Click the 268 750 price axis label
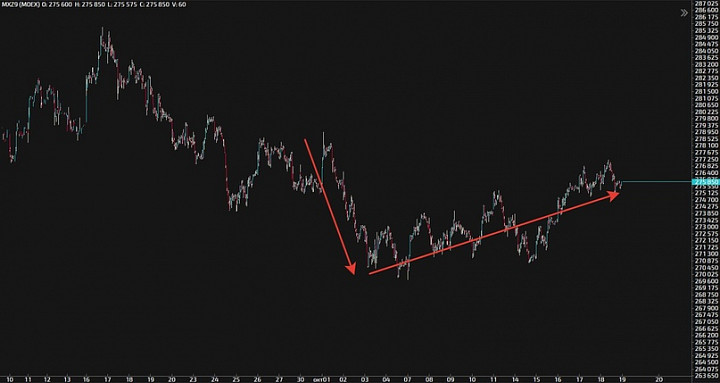 pyautogui.click(x=706, y=294)
